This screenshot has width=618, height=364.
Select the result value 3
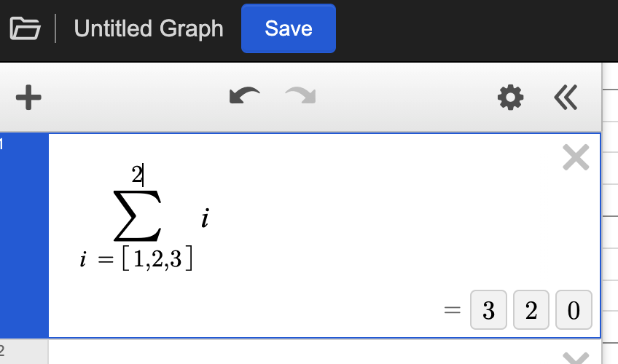tap(489, 311)
